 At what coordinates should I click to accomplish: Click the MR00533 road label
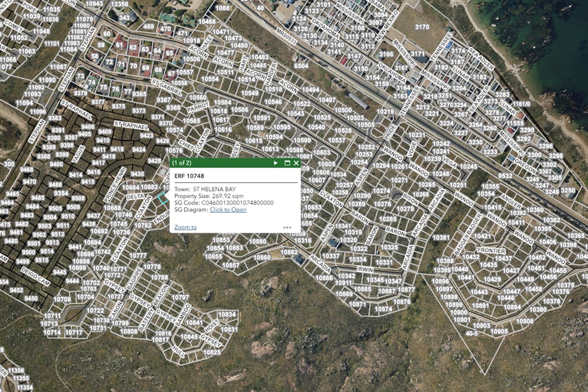pos(286,36)
